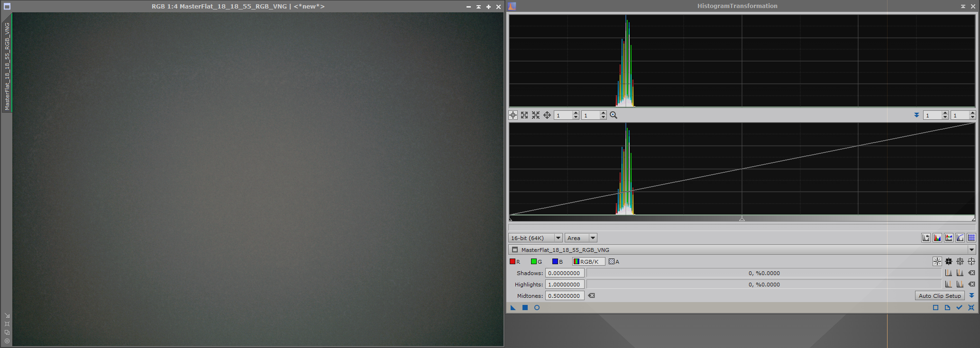Click second auto clip icon in Shadows row

click(x=960, y=273)
